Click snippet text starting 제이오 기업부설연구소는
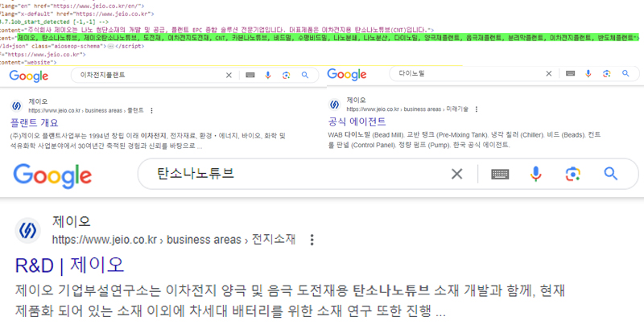The width and height of the screenshot is (644, 329). pos(290,301)
